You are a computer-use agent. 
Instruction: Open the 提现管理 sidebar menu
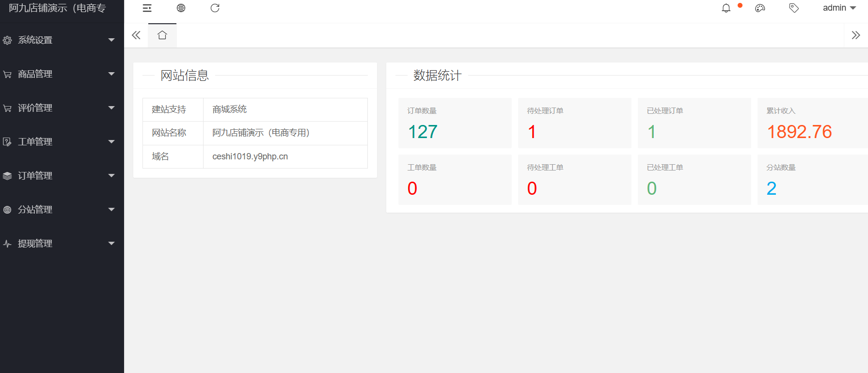(x=58, y=244)
